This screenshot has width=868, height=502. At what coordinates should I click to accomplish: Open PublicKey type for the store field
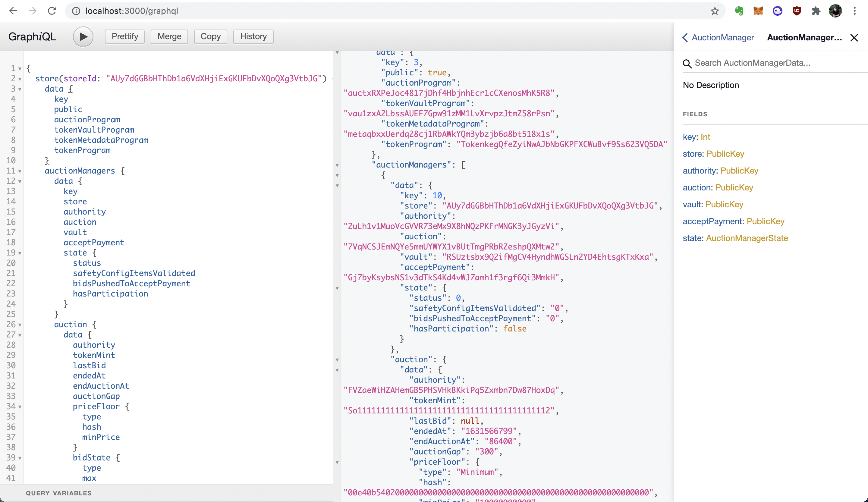(x=725, y=154)
